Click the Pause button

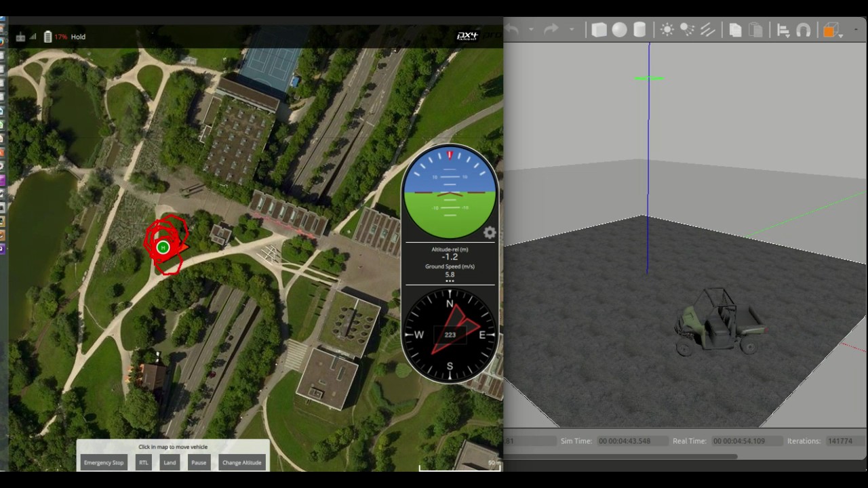tap(199, 462)
